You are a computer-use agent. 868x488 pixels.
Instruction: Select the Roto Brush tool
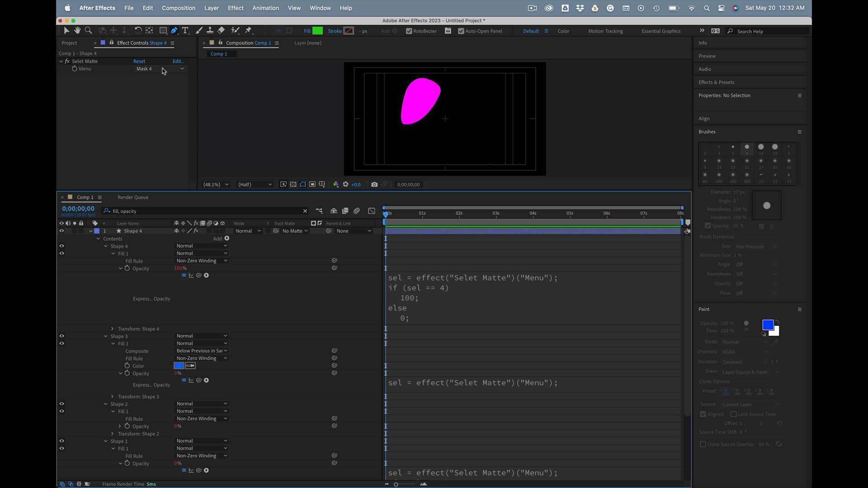[x=235, y=30]
